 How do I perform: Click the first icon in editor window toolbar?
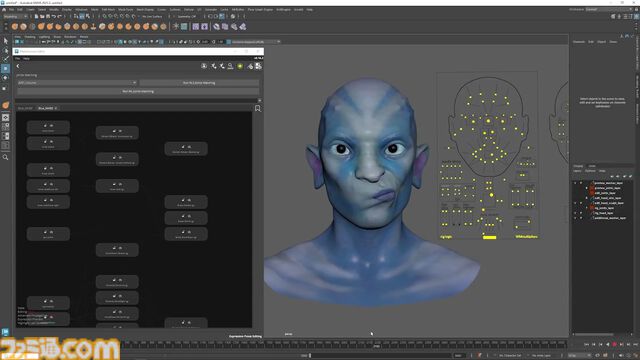pos(204,66)
